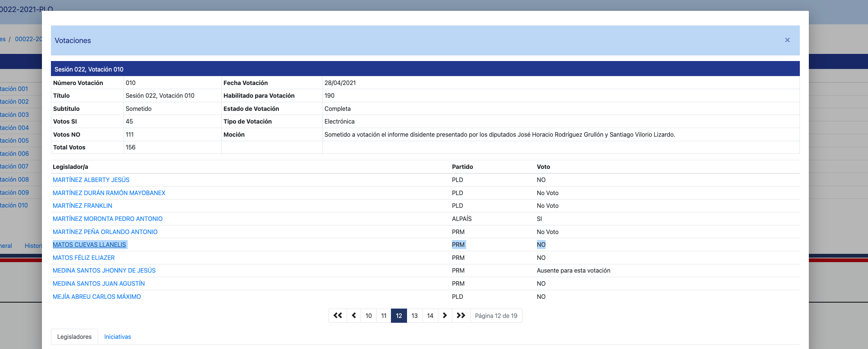The image size is (868, 349).
Task: Click highlighted PRM cell of MATOS CUEVAS
Action: [458, 245]
